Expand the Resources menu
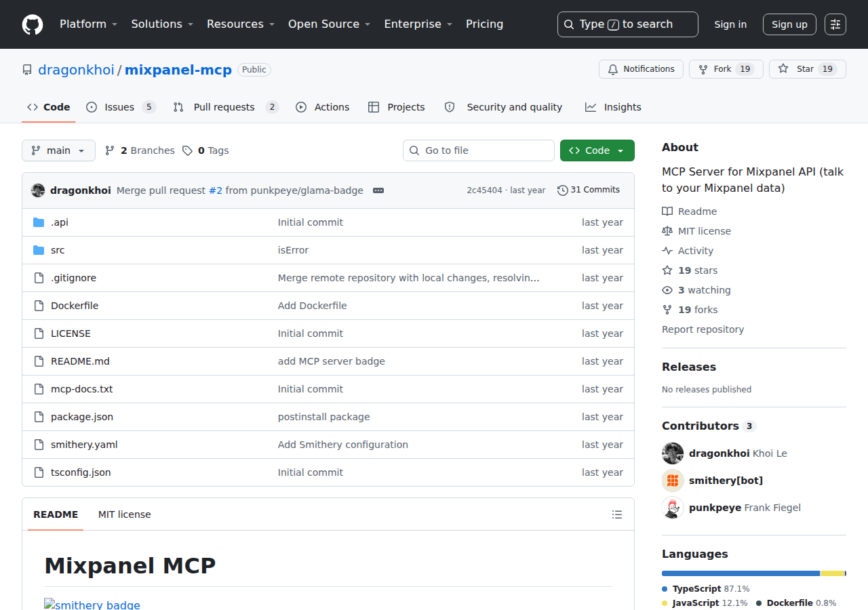 (x=241, y=24)
